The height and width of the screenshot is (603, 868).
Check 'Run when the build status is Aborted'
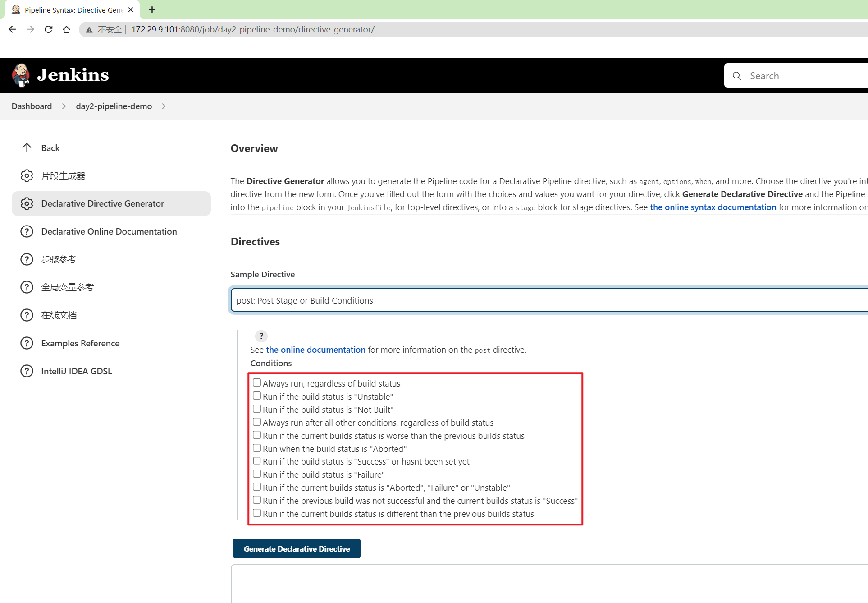(257, 448)
